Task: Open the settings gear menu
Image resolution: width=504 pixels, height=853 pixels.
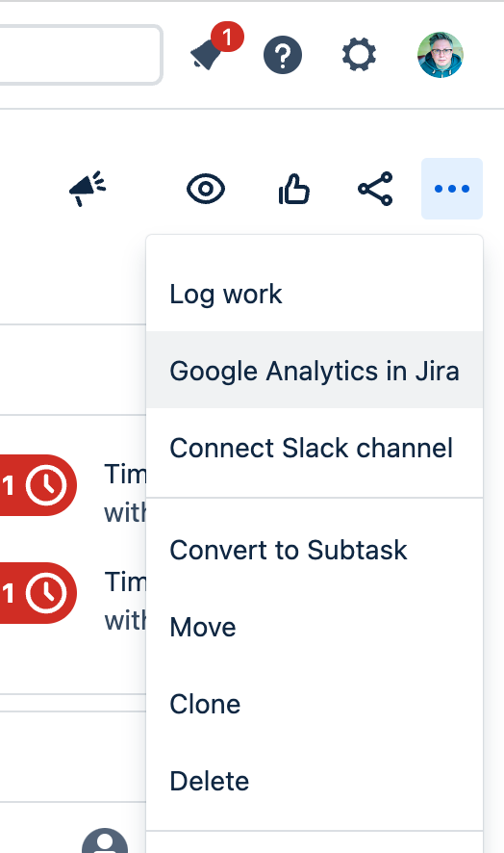Action: 359,55
